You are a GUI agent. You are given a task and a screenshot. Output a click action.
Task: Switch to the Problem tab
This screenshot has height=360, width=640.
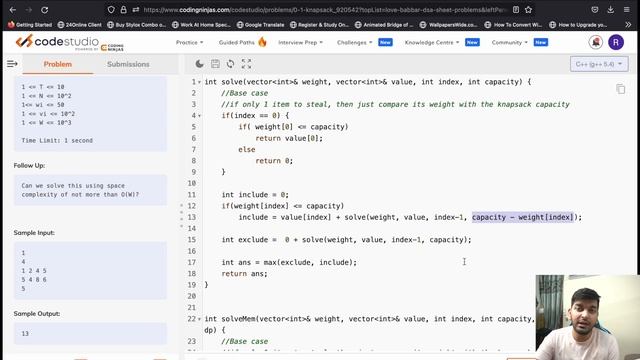tap(58, 64)
